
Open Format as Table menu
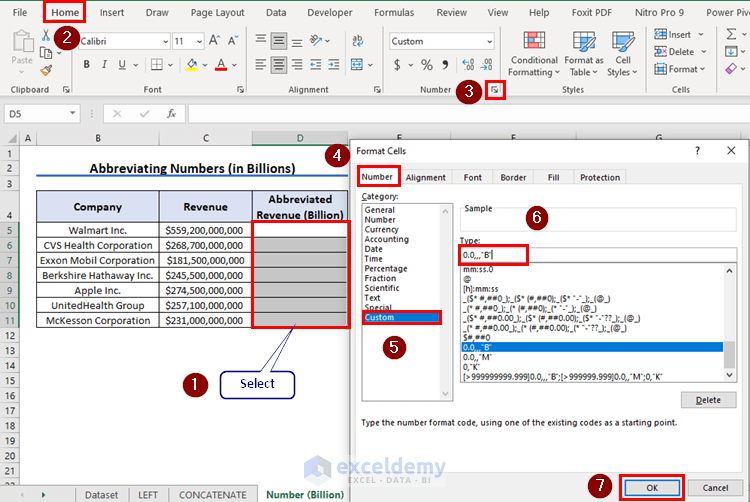(x=584, y=53)
